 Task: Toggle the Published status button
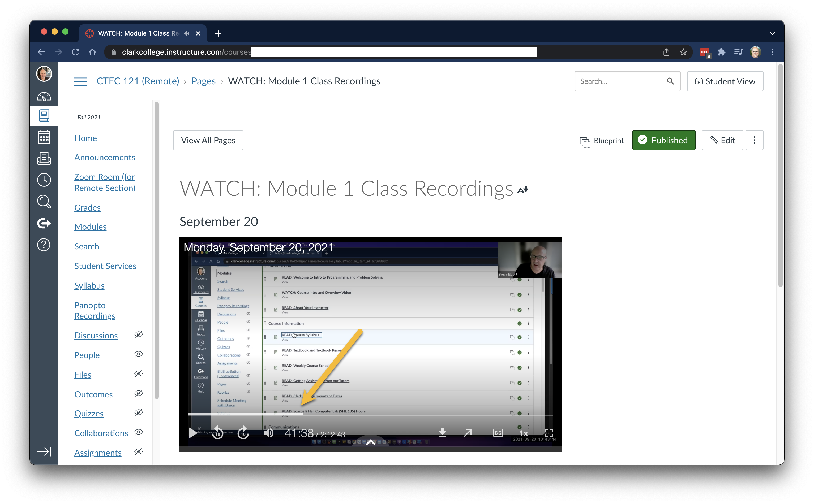(663, 140)
